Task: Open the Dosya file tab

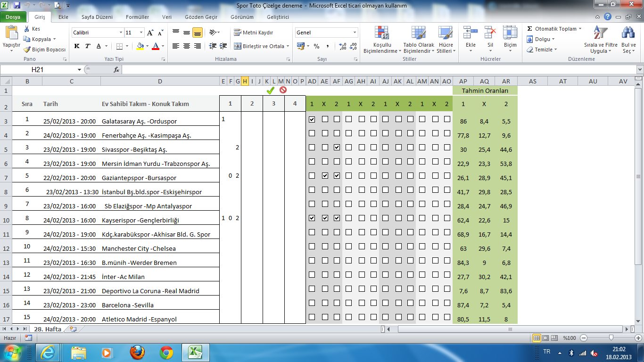Action: pyautogui.click(x=13, y=17)
